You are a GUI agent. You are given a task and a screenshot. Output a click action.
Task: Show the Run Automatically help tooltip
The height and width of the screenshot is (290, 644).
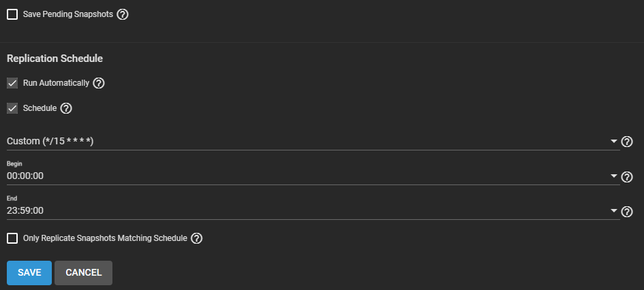99,83
